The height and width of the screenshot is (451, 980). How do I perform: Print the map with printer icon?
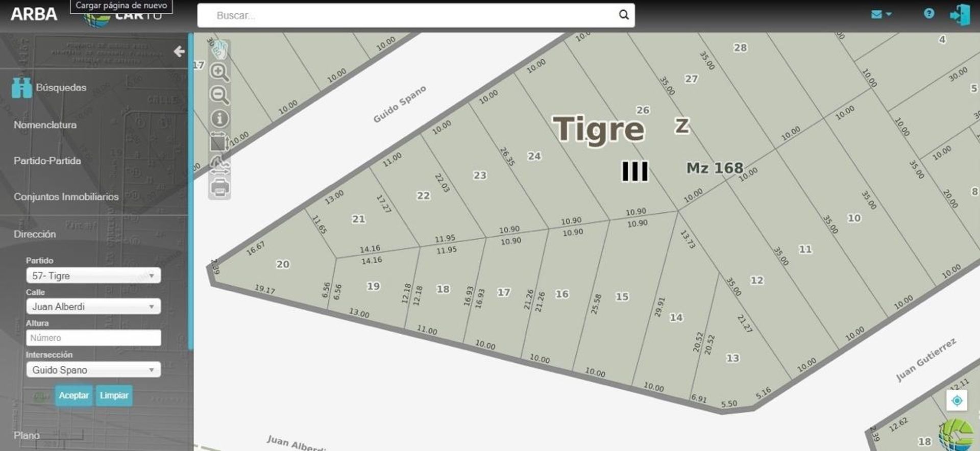(219, 188)
